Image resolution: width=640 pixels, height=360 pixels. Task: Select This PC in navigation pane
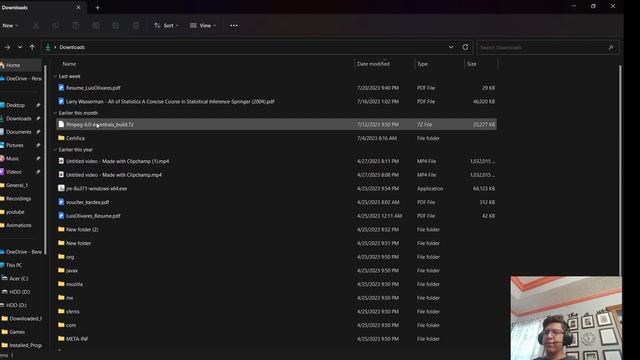click(x=14, y=265)
